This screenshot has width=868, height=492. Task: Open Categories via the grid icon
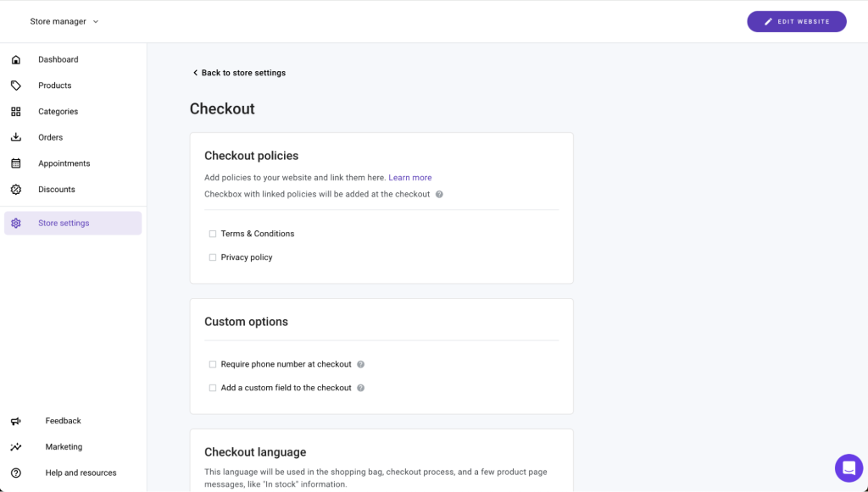coord(15,111)
